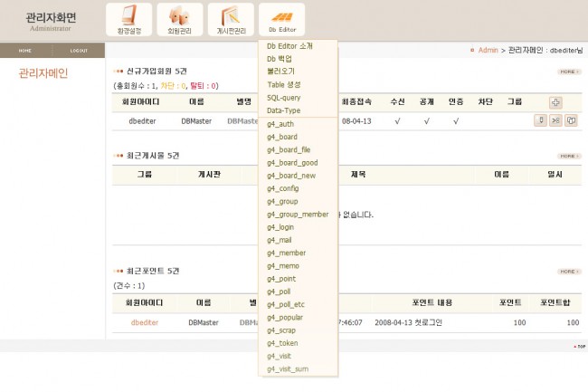Open g4_visit_sum in the table list

[x=288, y=369]
